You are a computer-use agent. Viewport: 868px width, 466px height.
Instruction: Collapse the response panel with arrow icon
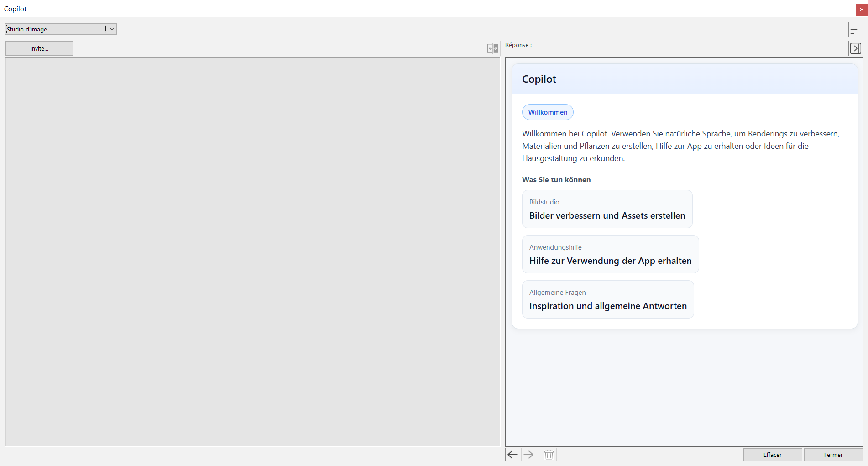click(856, 48)
